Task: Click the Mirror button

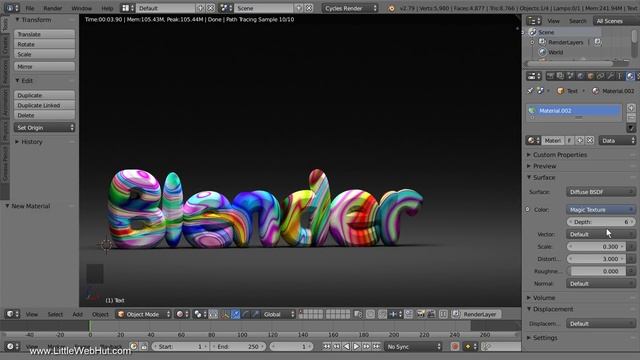Action: pyautogui.click(x=44, y=66)
